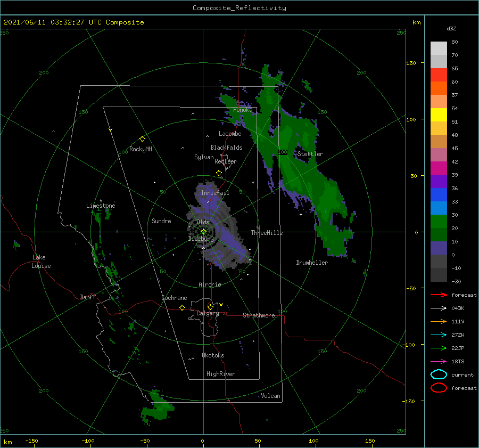
Task: Pick the slate-purple swatch below 10 dBZ
Action: click(x=439, y=248)
